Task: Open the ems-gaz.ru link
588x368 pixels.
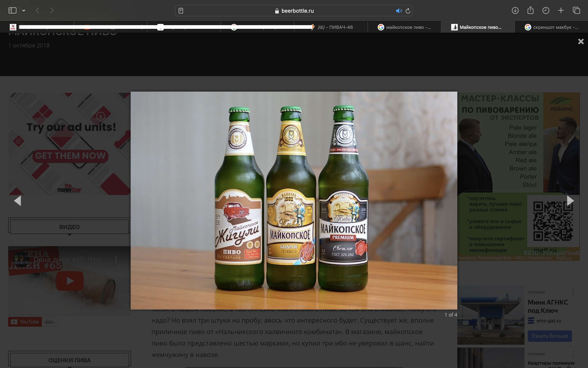Action: pos(549,321)
